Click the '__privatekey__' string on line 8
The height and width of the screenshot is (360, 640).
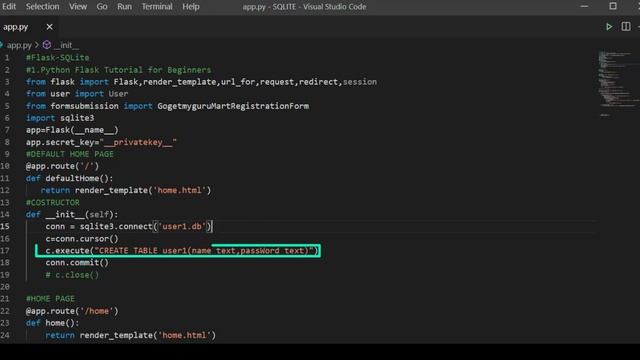coord(138,142)
